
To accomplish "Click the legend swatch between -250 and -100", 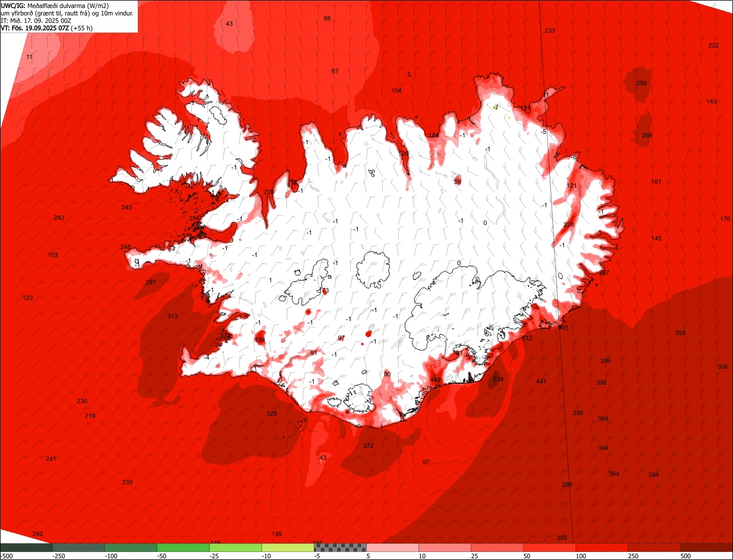I will click(78, 547).
